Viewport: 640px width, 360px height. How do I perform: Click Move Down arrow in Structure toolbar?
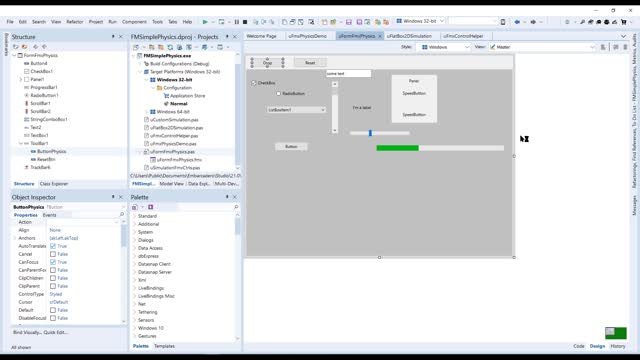click(44, 47)
